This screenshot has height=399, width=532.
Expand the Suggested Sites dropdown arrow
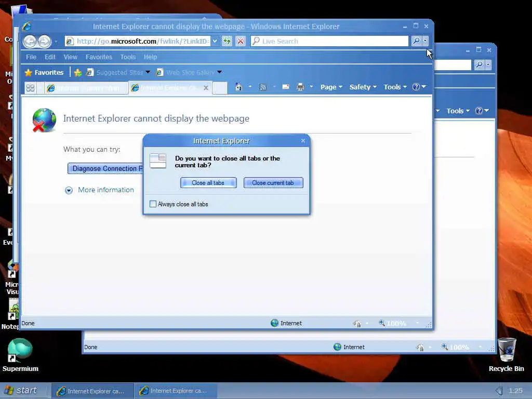pos(148,72)
